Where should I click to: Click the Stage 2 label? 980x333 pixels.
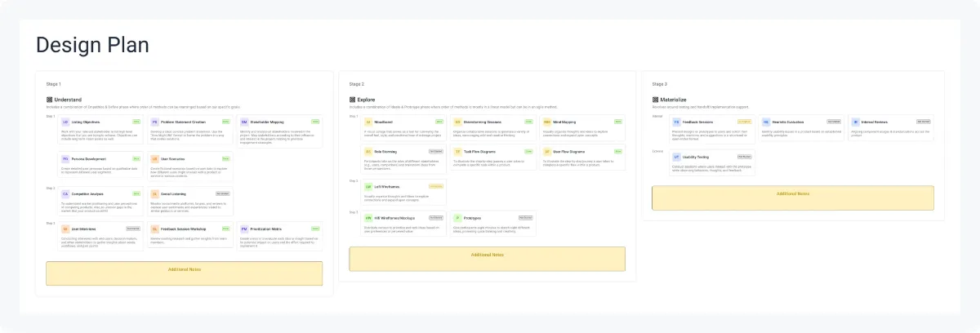click(x=357, y=84)
